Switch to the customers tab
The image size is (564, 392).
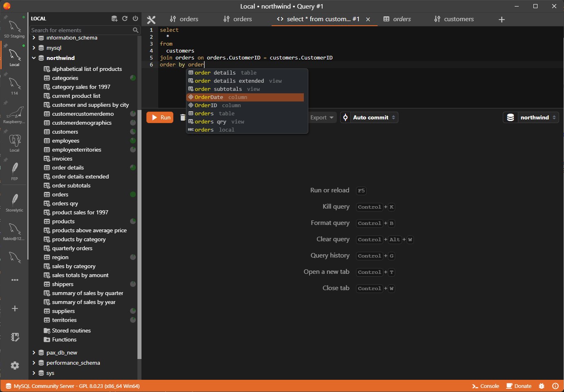pos(454,19)
